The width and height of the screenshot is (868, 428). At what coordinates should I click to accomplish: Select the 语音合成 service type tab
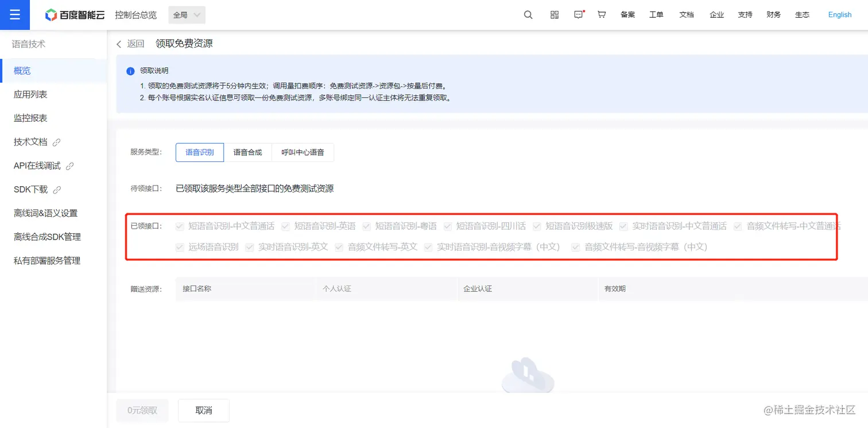(248, 152)
